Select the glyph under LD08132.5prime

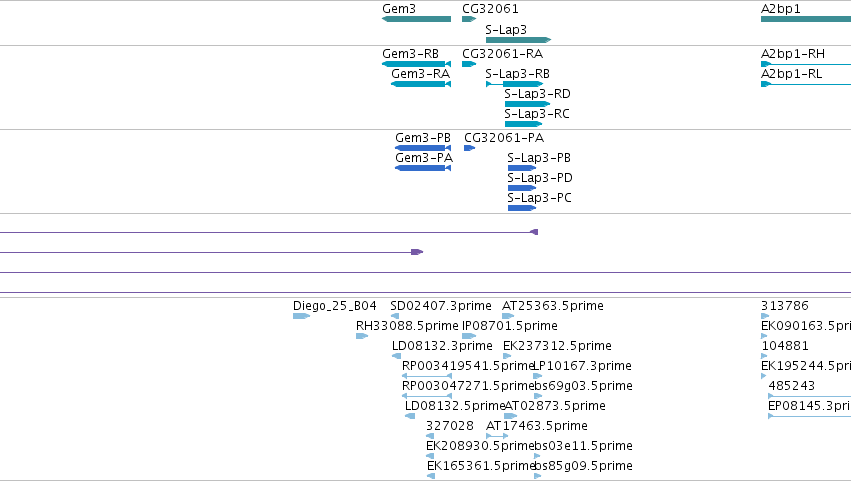[410, 416]
